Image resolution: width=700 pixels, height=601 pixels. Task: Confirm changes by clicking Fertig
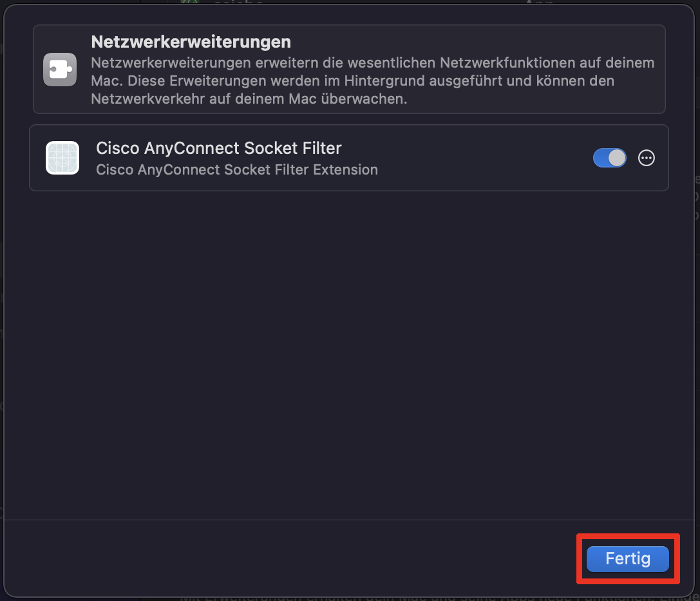coord(627,558)
